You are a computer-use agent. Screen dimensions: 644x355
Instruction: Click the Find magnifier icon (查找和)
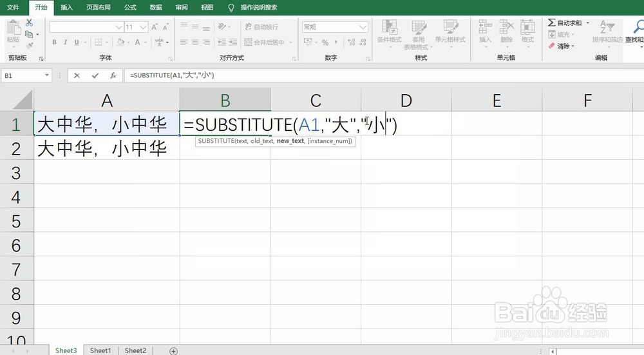coord(638,27)
